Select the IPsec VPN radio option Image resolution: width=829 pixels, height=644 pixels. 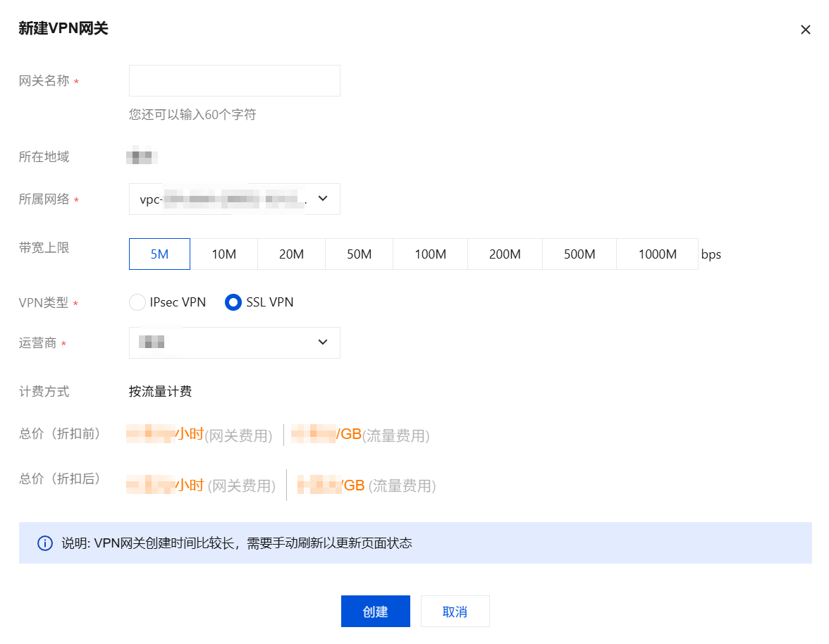pyautogui.click(x=137, y=302)
